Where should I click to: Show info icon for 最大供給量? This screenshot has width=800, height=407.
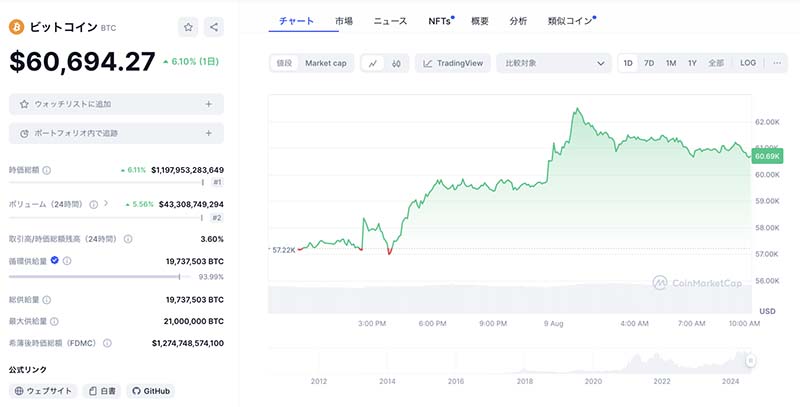(54, 321)
